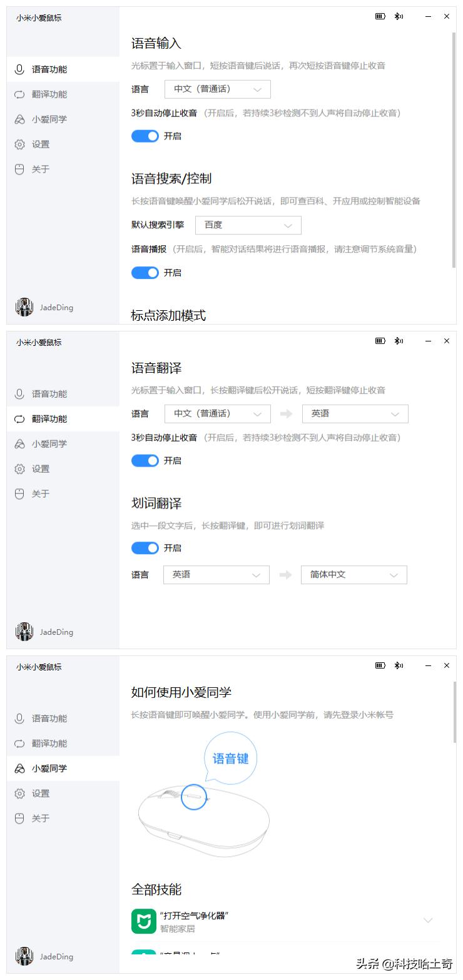Click the 语音键 speech bubble
This screenshot has height=980, width=463.
point(231,759)
